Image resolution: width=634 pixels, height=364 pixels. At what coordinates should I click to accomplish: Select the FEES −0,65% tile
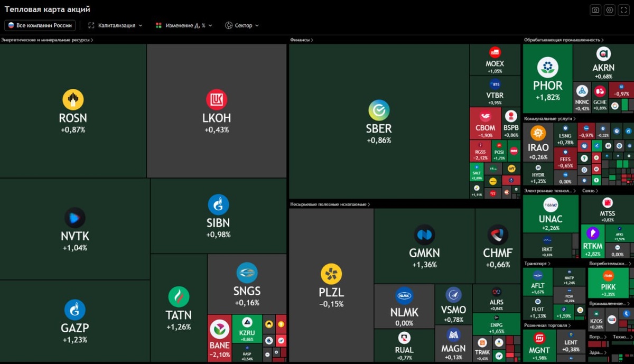tap(565, 158)
